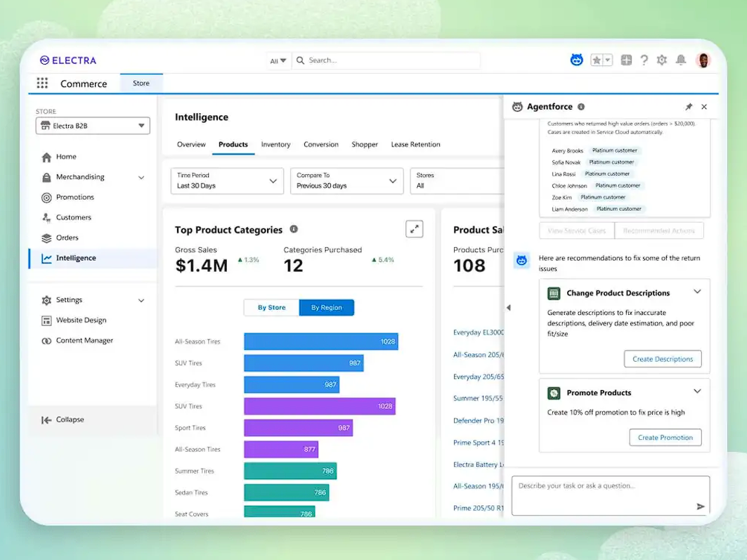Click the Promote Products icon
The width and height of the screenshot is (747, 560).
point(554,393)
